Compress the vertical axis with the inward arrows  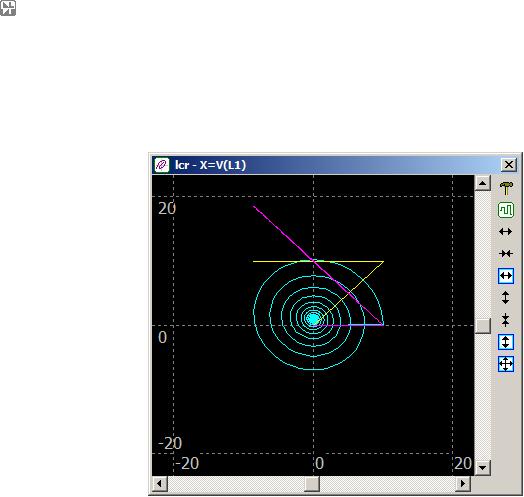(x=505, y=320)
